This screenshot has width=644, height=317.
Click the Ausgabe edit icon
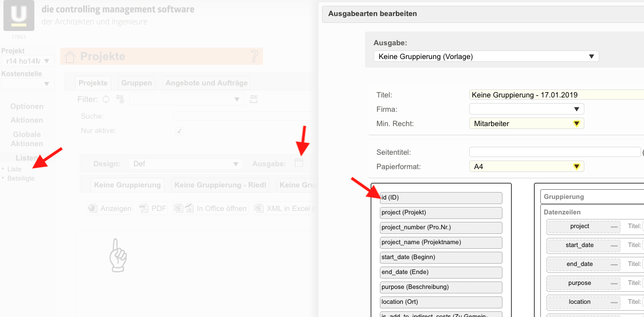(x=299, y=163)
